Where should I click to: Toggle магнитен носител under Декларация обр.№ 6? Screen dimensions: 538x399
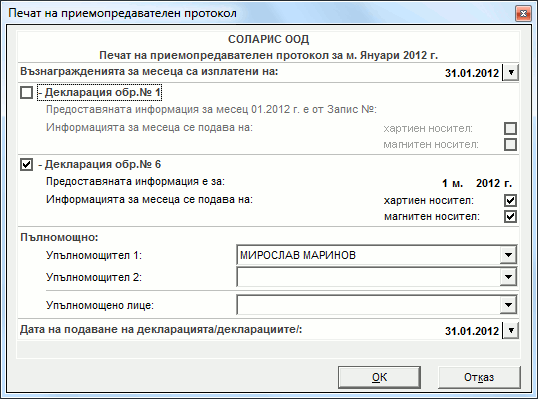coord(510,216)
